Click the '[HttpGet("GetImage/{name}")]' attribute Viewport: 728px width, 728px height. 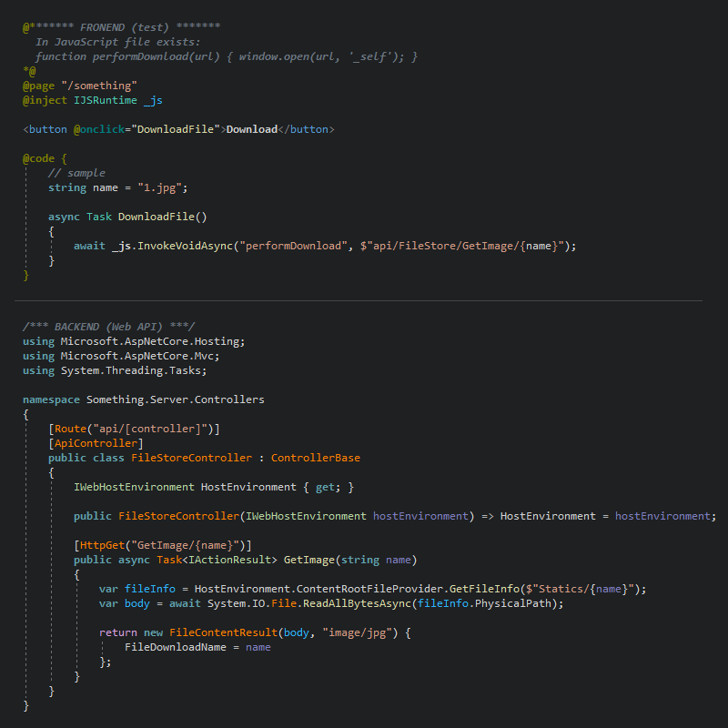tap(163, 545)
